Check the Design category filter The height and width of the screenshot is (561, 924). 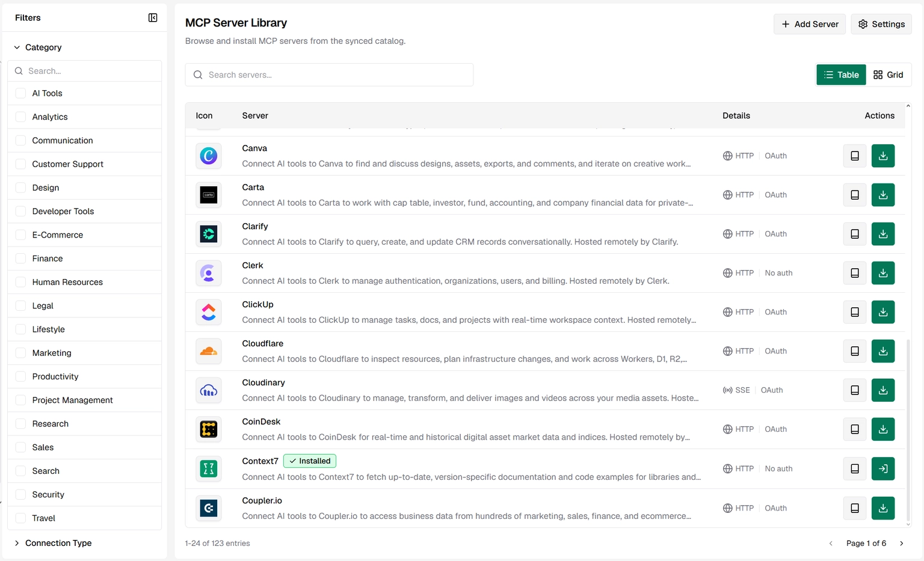(x=20, y=188)
